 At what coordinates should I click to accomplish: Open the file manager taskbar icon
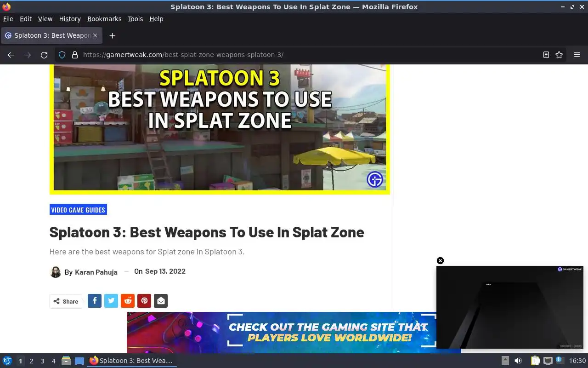[66, 361]
